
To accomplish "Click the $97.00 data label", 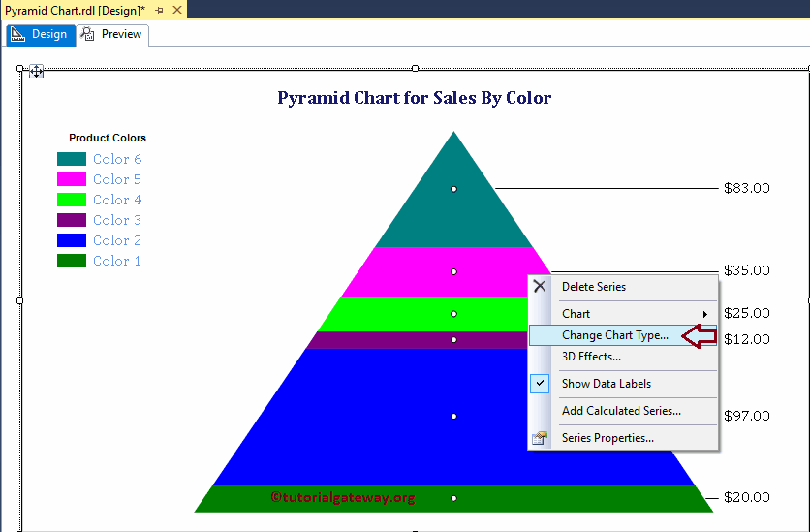I will pyautogui.click(x=747, y=416).
